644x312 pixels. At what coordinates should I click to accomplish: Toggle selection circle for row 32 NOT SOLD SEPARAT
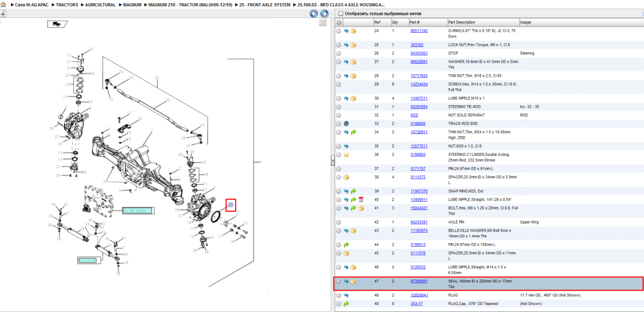point(339,115)
